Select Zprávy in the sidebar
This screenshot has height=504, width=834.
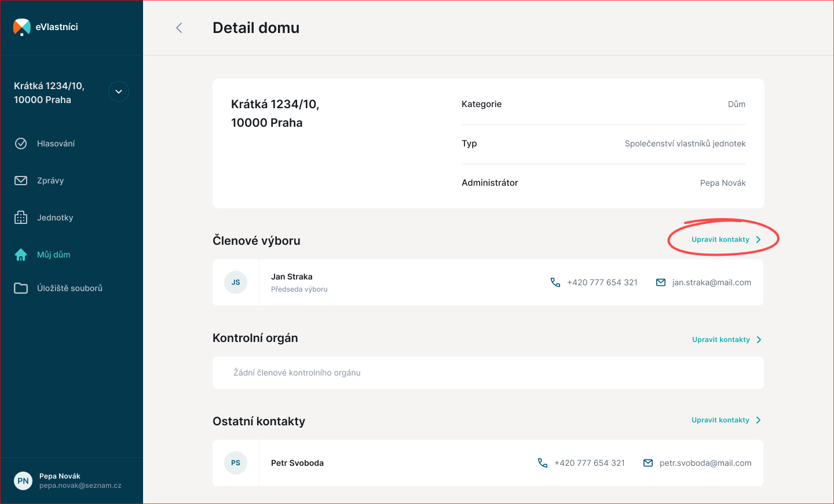50,181
